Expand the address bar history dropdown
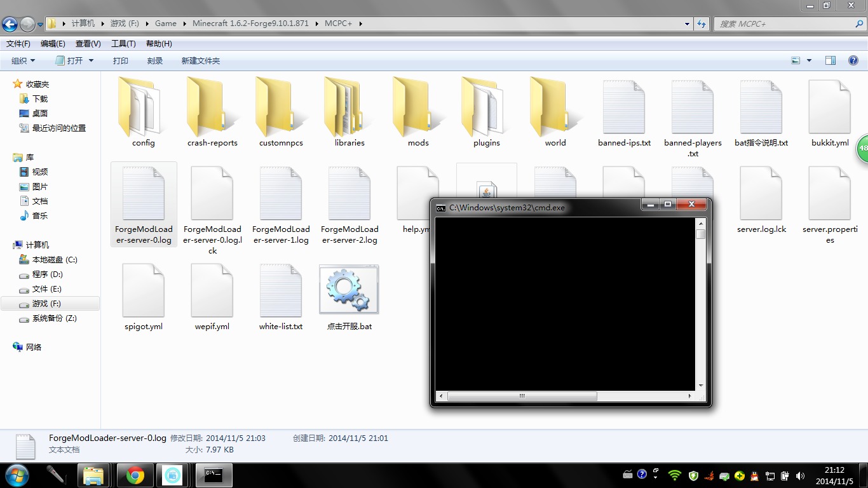868x488 pixels. 688,24
